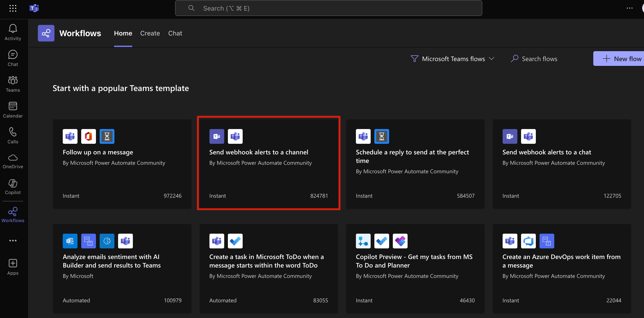
Task: Open Create an Azure DevOps work item template
Action: coord(562,268)
